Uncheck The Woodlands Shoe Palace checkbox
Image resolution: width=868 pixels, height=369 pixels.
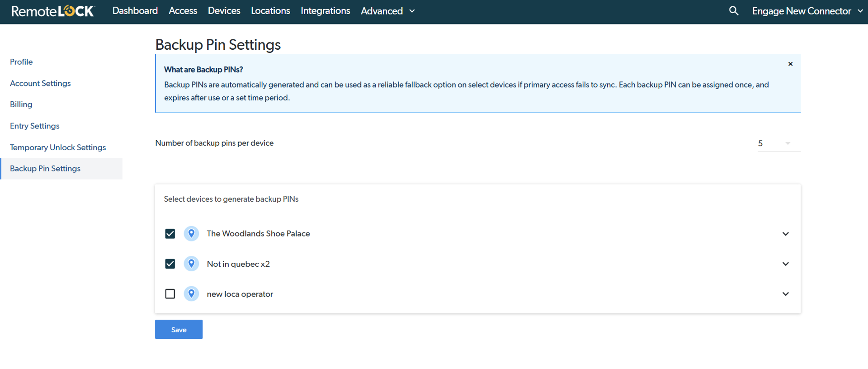[170, 234]
